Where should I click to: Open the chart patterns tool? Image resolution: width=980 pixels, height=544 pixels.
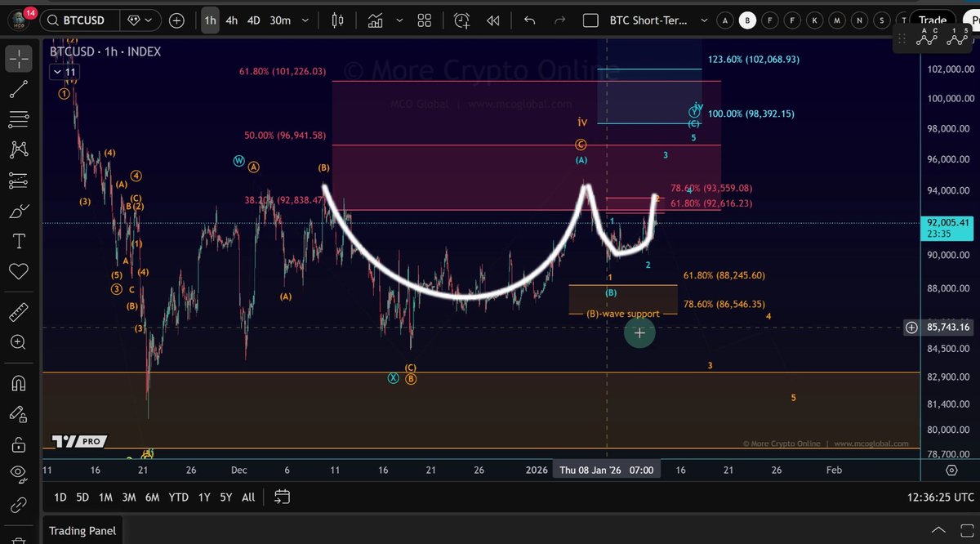[x=18, y=150]
